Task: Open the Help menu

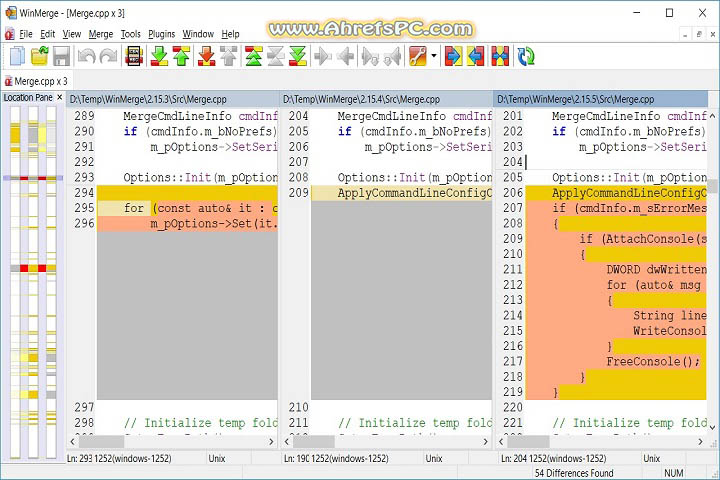Action: click(x=230, y=34)
